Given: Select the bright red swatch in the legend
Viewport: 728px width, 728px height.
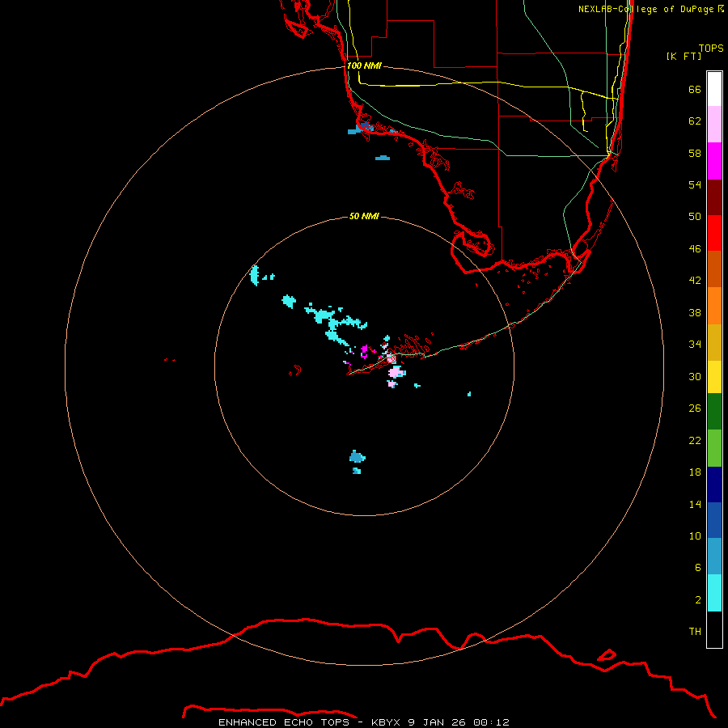Looking at the screenshot, I should (714, 233).
